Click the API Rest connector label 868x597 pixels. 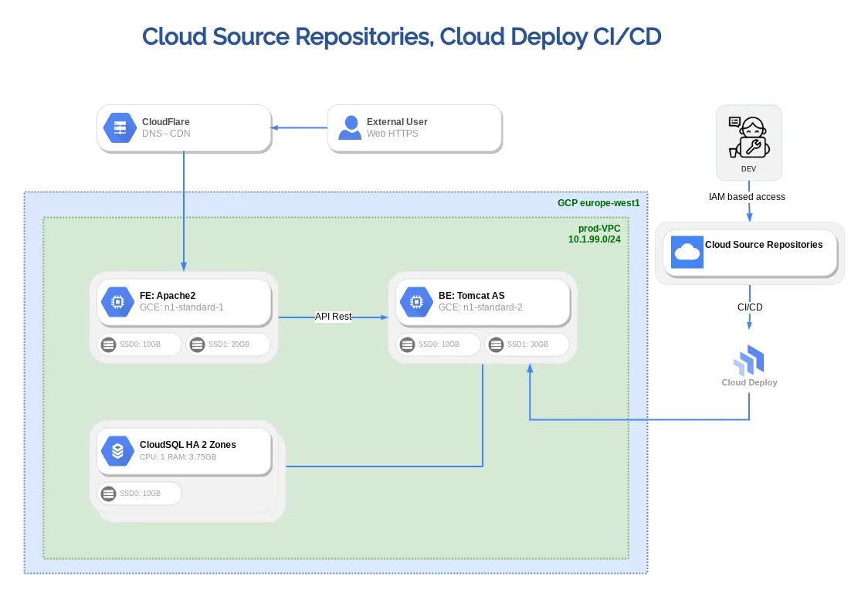(334, 316)
